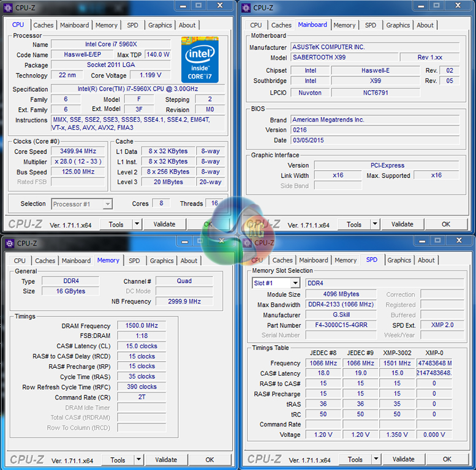
Task: Click the Intel Core i7 logo badge
Action: (200, 60)
